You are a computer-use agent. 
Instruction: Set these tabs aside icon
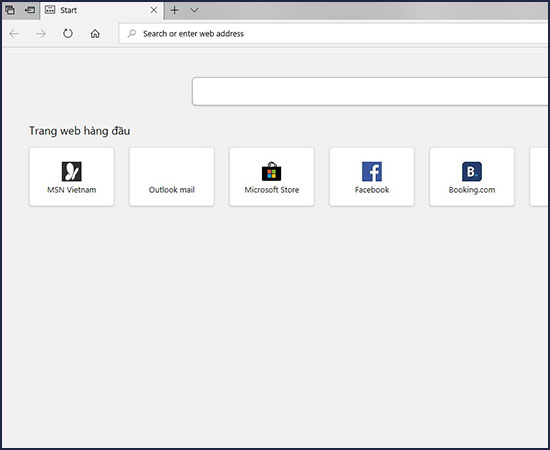pyautogui.click(x=30, y=10)
